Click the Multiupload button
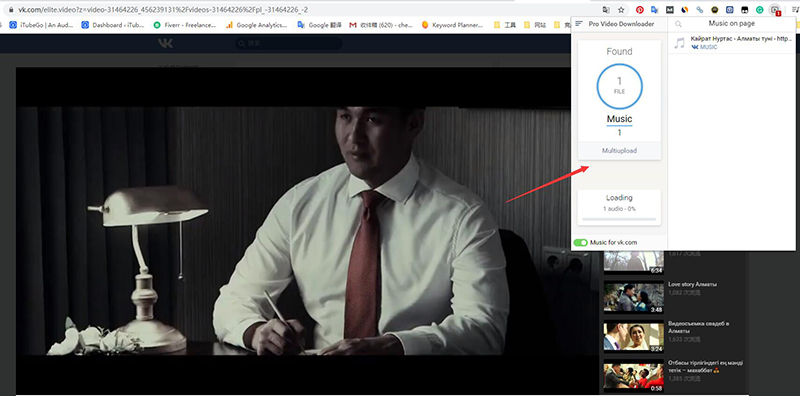This screenshot has height=396, width=800. coord(619,151)
